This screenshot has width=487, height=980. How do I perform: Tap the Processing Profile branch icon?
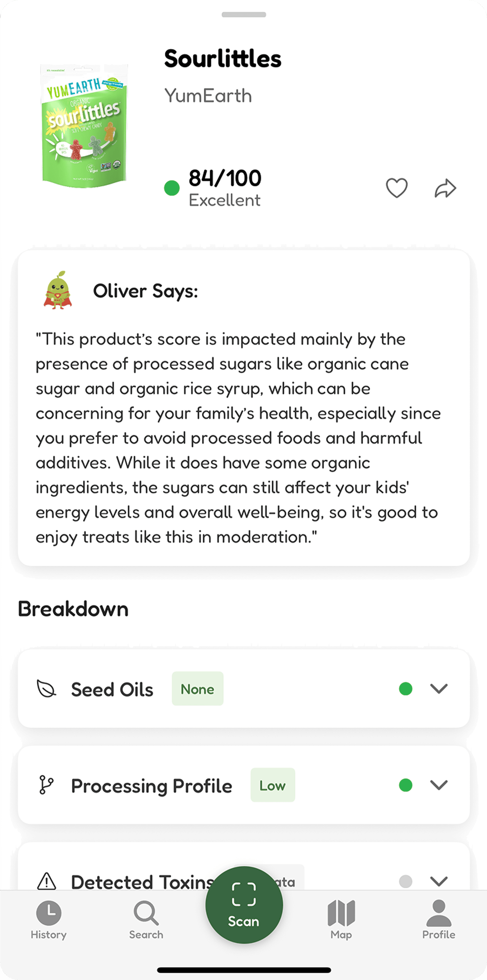47,785
